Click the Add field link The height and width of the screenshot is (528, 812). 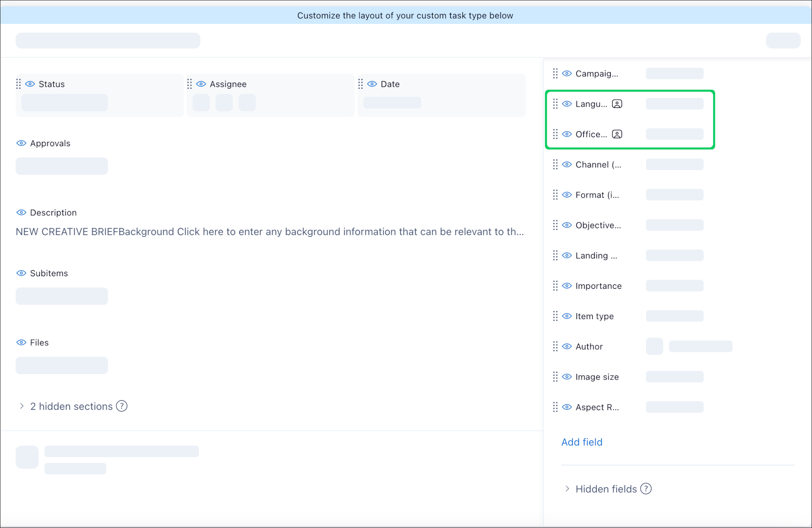pos(581,442)
